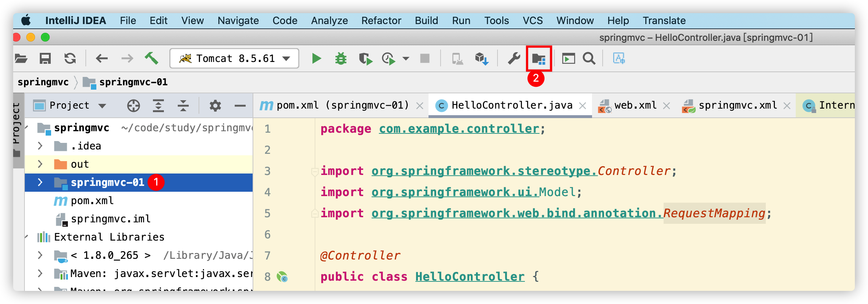
Task: Click the Spring bean gutter icon on line 8
Action: [x=282, y=277]
